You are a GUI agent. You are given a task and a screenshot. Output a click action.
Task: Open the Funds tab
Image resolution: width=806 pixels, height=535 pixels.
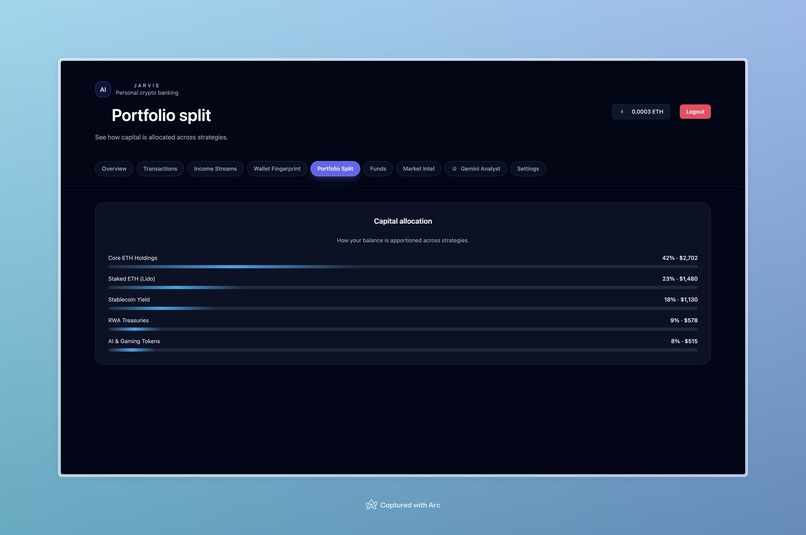(x=378, y=169)
